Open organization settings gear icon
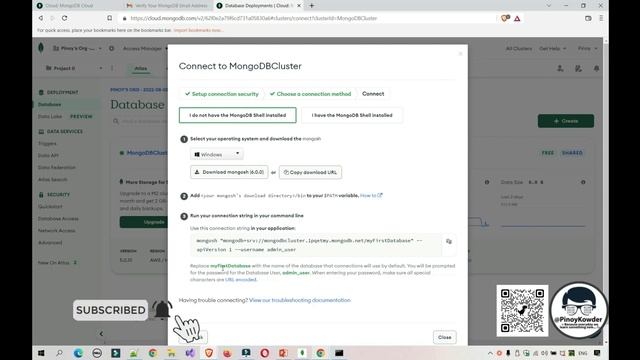640x360 pixels. pyautogui.click(x=111, y=49)
